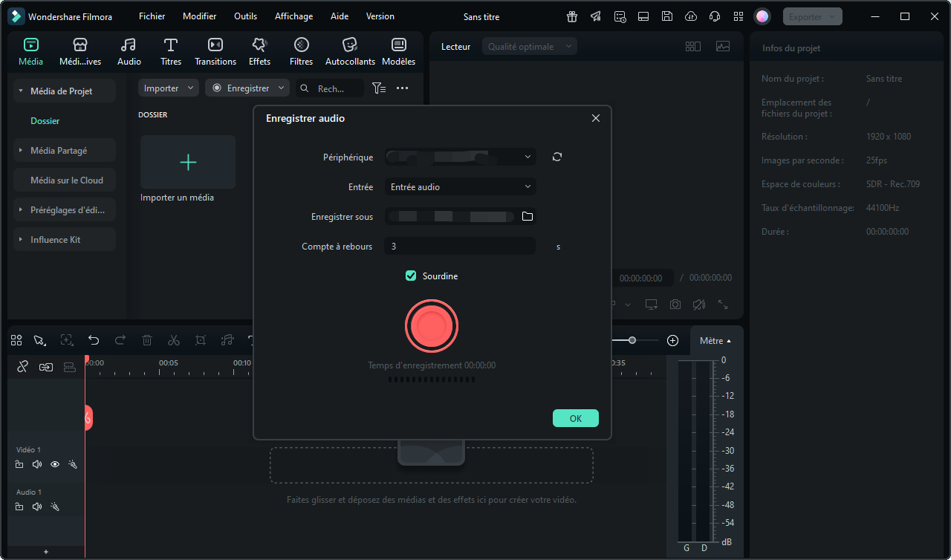
Task: Click the Compte à rebours input field
Action: [460, 247]
